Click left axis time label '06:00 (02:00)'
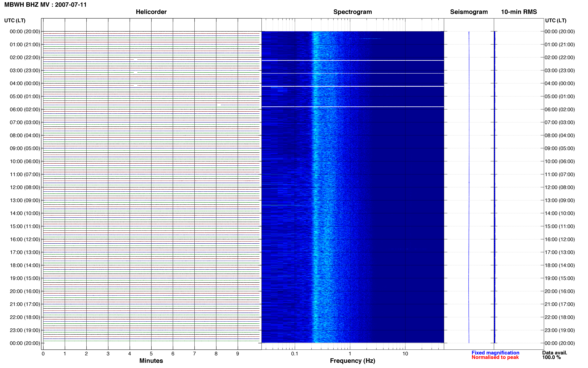 pyautogui.click(x=25, y=110)
